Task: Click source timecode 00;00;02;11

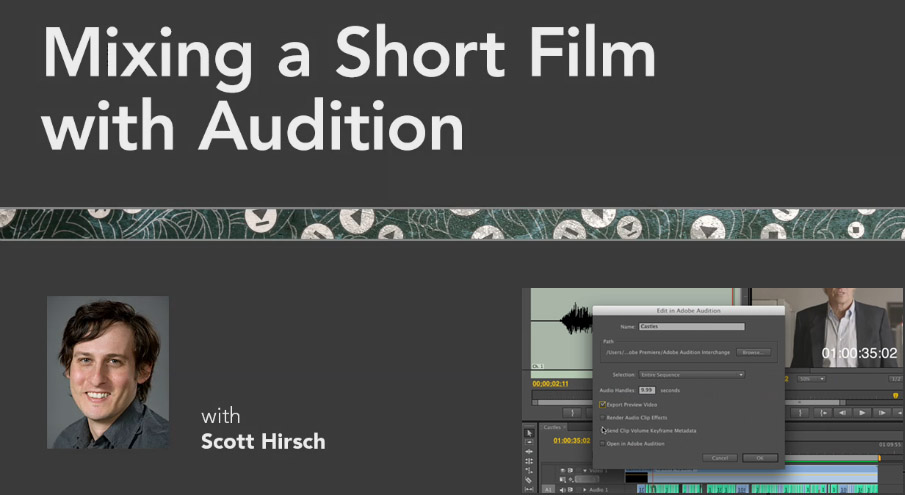Action: click(x=550, y=384)
